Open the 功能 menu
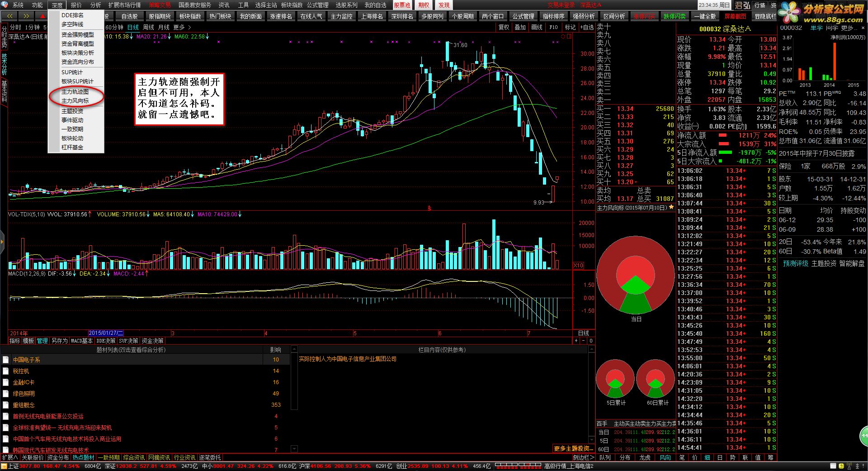868x471 pixels. click(38, 5)
